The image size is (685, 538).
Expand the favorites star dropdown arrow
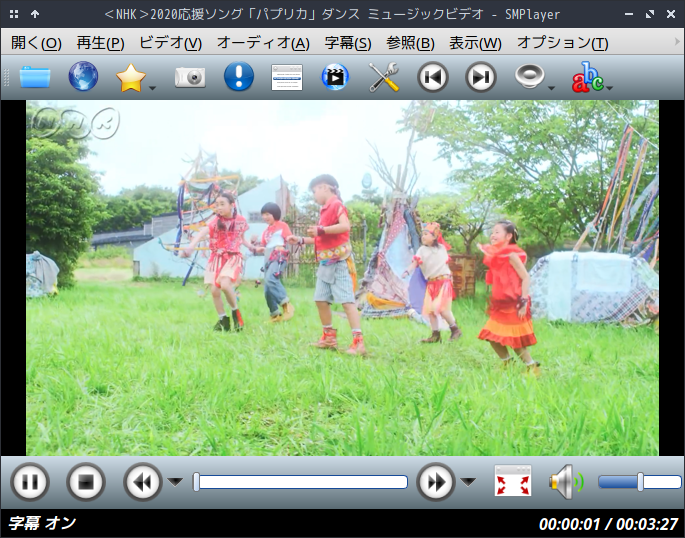pos(152,88)
